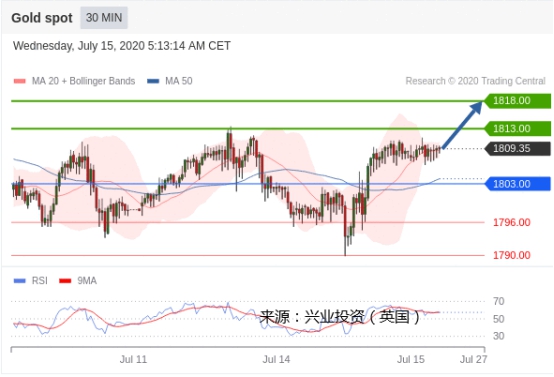554x377 pixels.
Task: Click 'Research © 2020 Trading Central' text
Action: click(476, 81)
